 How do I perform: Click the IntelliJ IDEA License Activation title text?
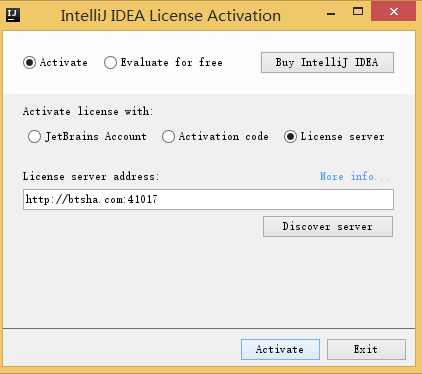coord(170,16)
